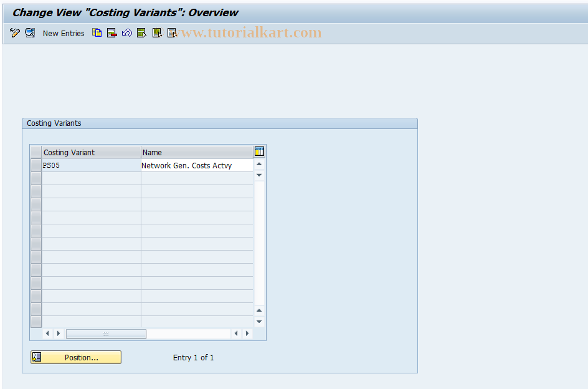Deselect all selected entries
The height and width of the screenshot is (389, 588).
click(x=171, y=33)
